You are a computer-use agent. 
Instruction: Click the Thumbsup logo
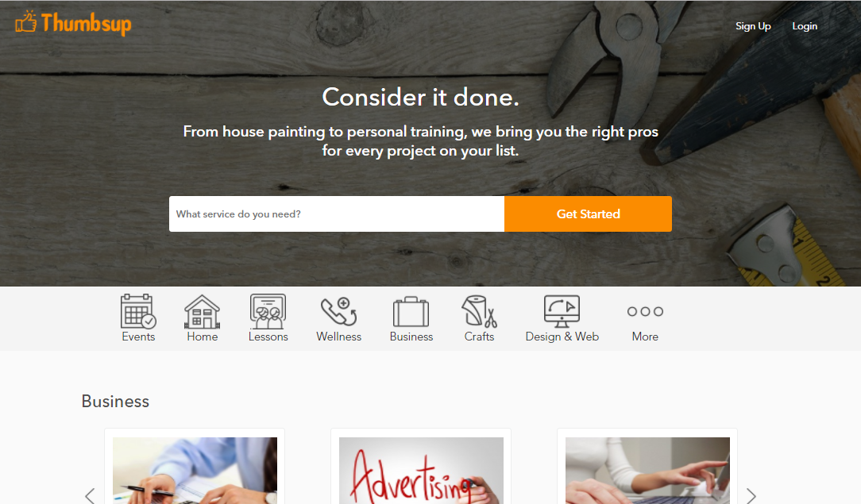pyautogui.click(x=74, y=23)
